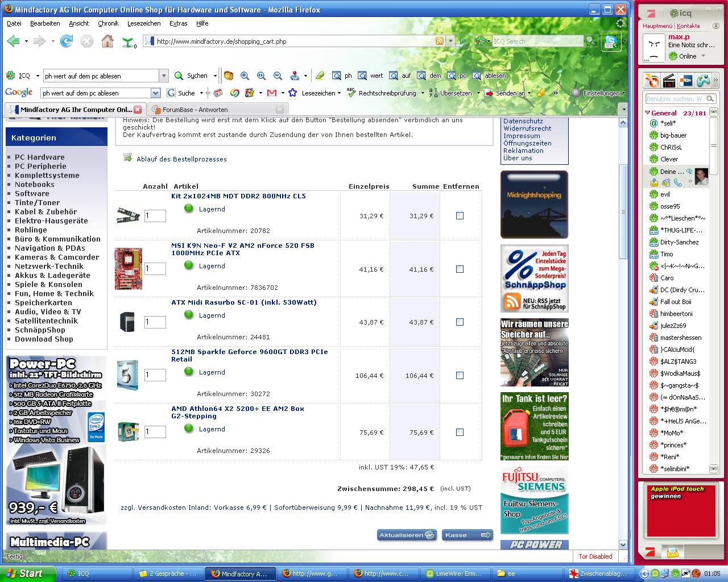The width and height of the screenshot is (728, 582).
Task: Open the Notebooks category link
Action: [34, 184]
